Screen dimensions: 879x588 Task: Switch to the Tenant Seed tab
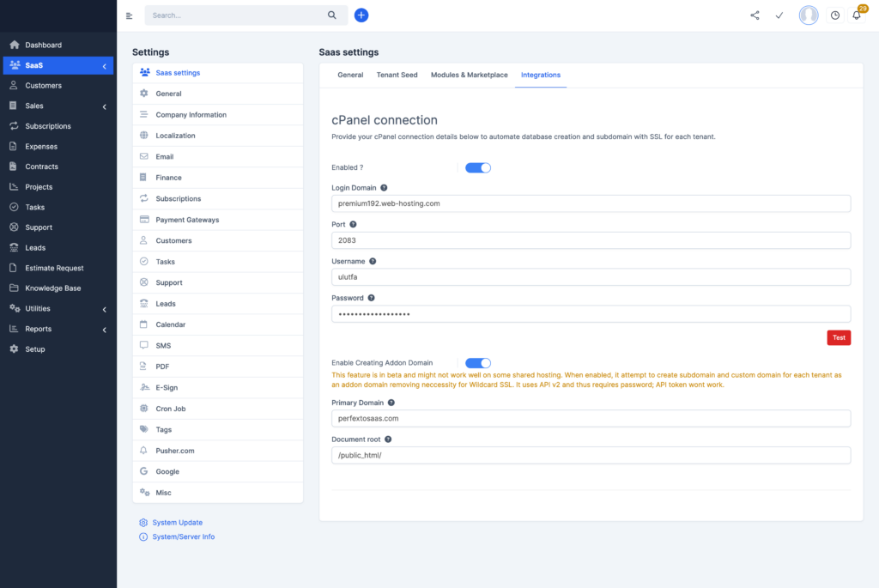pyautogui.click(x=397, y=75)
